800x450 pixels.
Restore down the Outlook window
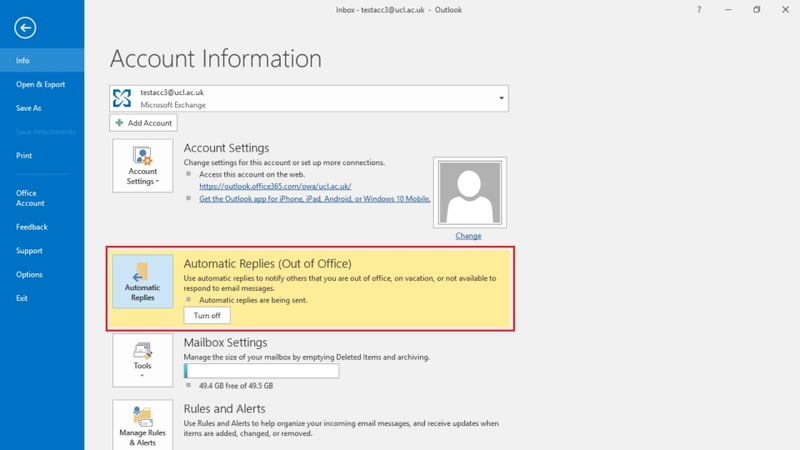[x=757, y=10]
